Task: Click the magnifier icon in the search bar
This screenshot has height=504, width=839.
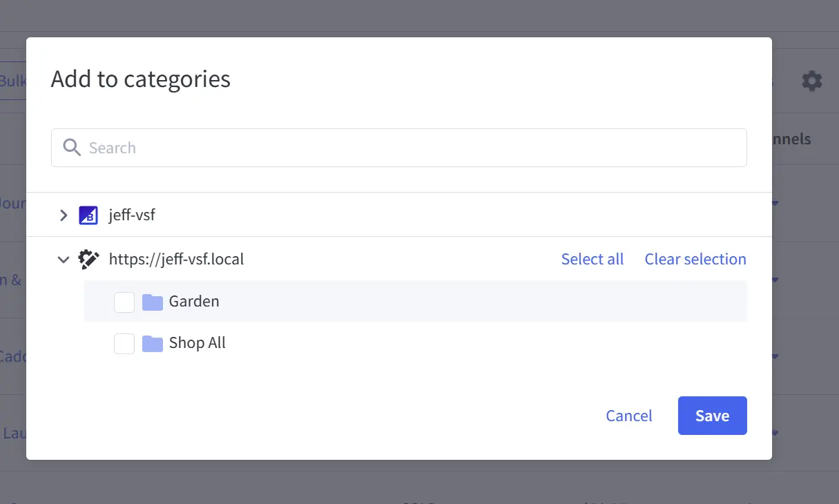Action: (x=71, y=147)
